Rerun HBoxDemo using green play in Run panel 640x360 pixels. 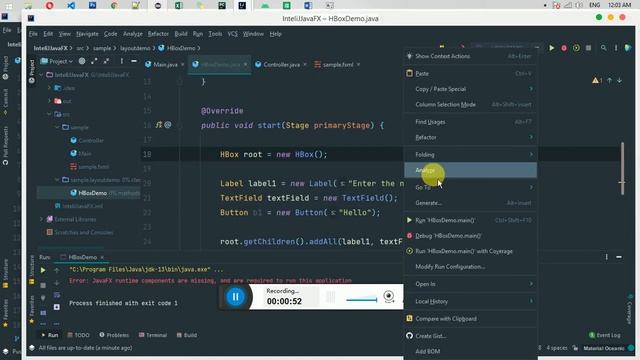pos(43,270)
